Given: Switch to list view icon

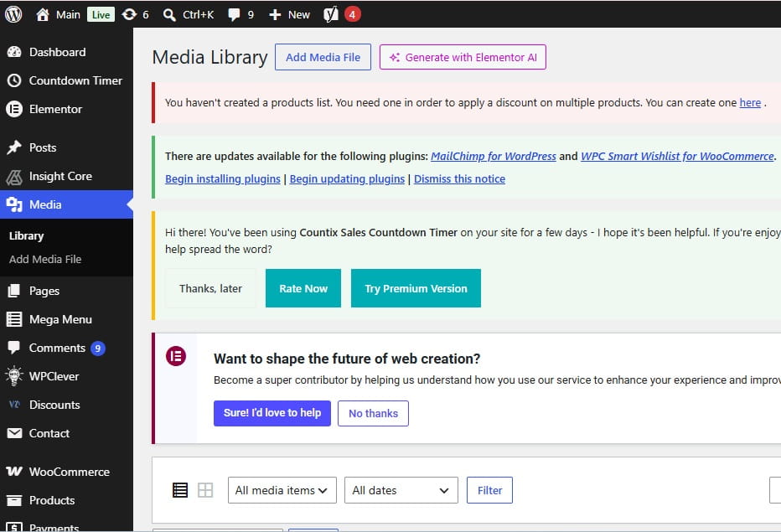Looking at the screenshot, I should (180, 490).
